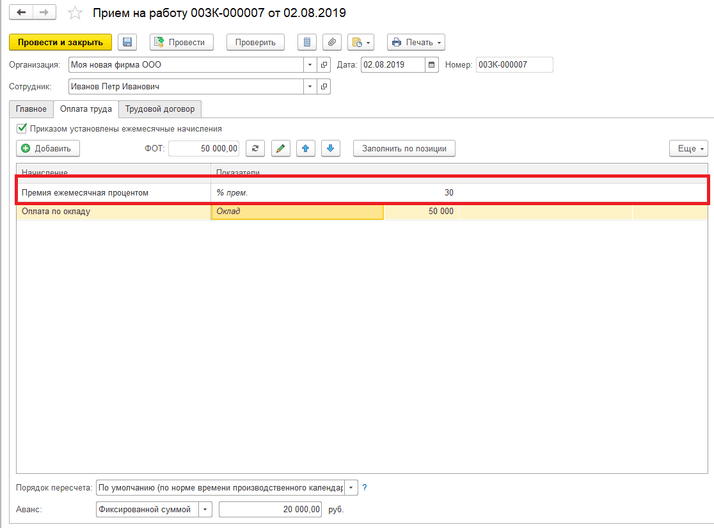The height and width of the screenshot is (528, 714).
Task: Expand the Организация dropdown list
Action: click(x=311, y=65)
